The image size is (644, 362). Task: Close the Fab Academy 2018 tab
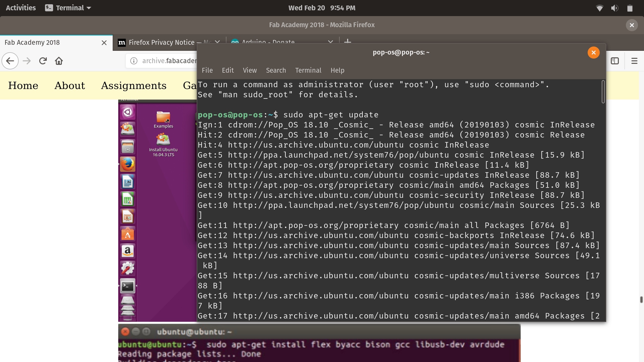tap(104, 43)
